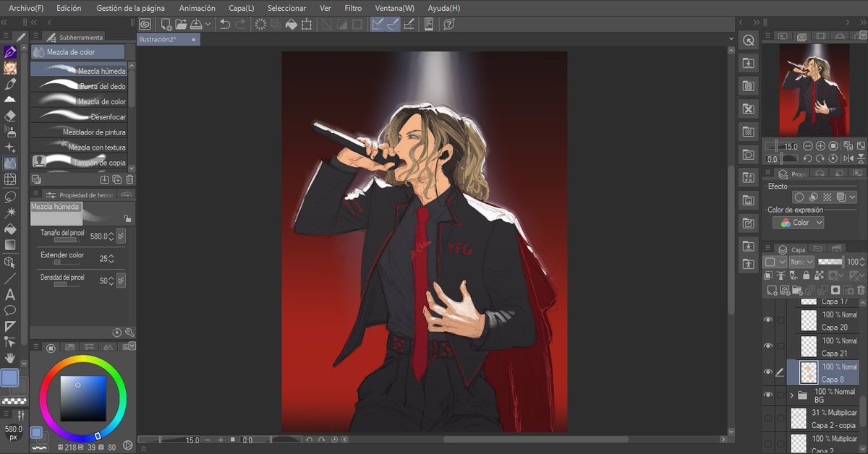Duplicate subtool using the copy icon
The height and width of the screenshot is (454, 868).
[x=117, y=179]
